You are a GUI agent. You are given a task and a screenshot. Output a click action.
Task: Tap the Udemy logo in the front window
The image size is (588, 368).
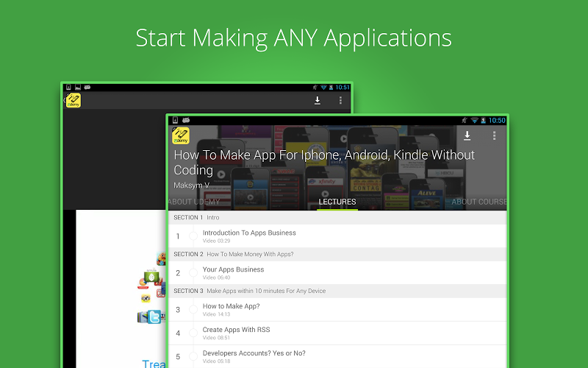coord(180,136)
